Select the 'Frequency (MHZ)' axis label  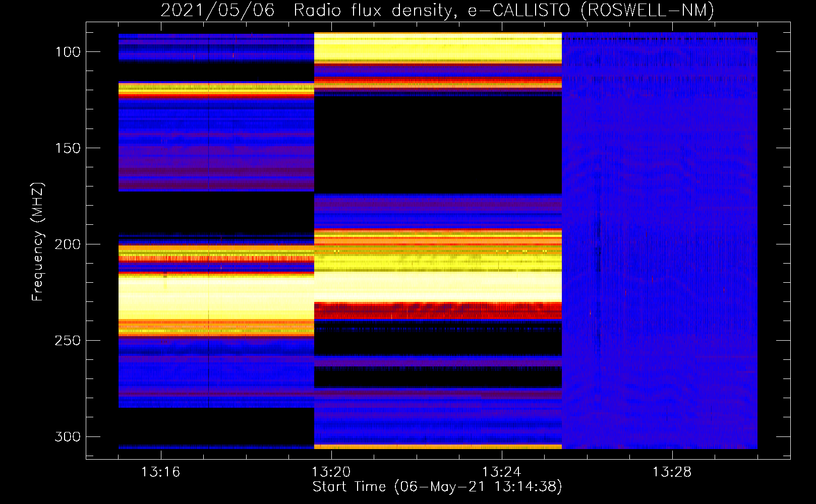click(38, 242)
